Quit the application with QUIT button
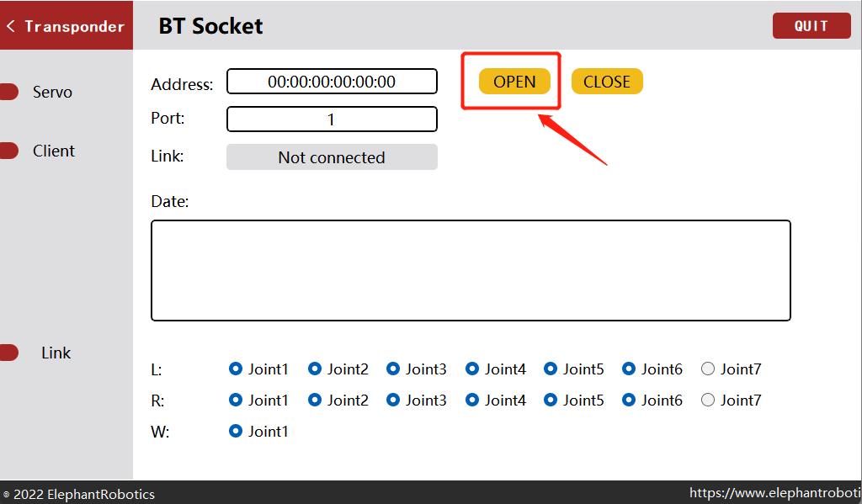Viewport: 862px width, 504px height. 811,26
